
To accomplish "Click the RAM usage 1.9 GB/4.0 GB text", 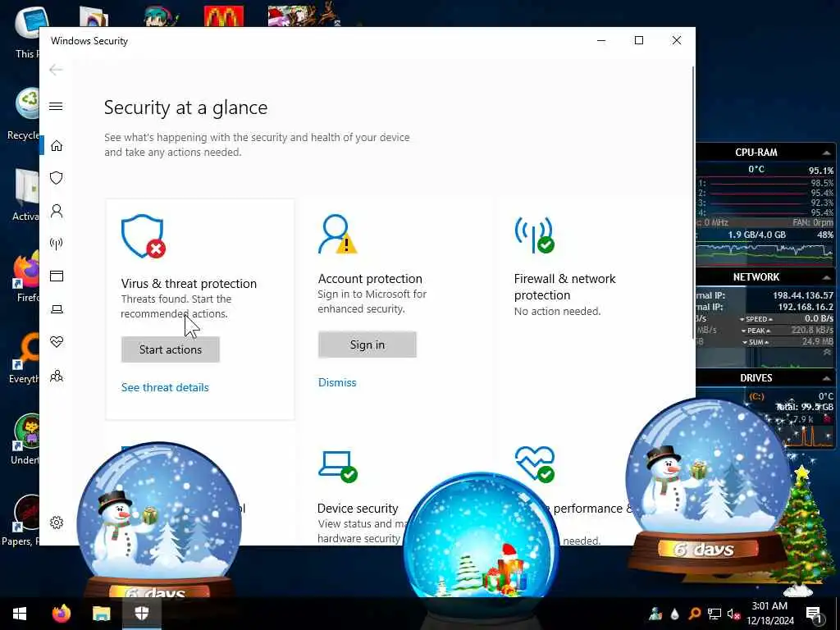I will [x=756, y=235].
